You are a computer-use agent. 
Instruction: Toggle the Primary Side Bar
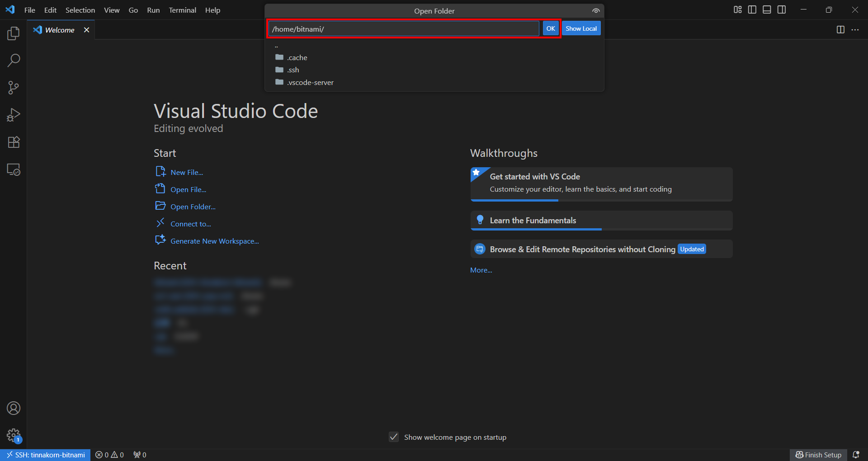[752, 9]
